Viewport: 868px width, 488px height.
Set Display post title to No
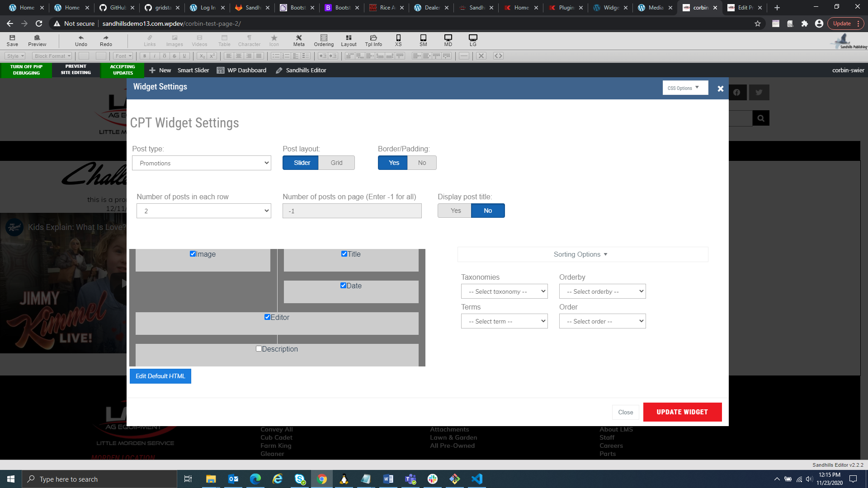pos(488,211)
